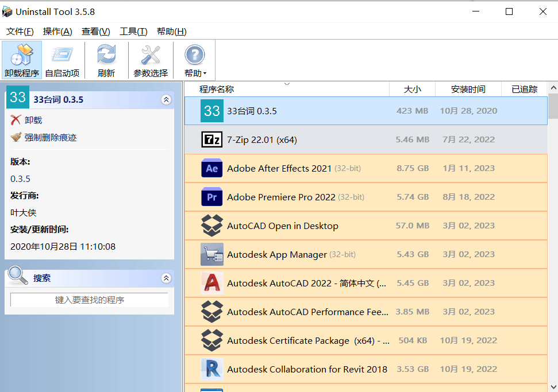
Task: Click the timestamp 2020年10月28日 11:10:08
Action: point(63,247)
